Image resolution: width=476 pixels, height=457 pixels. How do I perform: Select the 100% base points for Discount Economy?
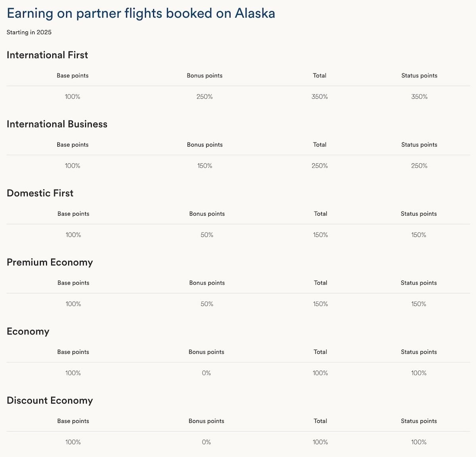(x=73, y=442)
